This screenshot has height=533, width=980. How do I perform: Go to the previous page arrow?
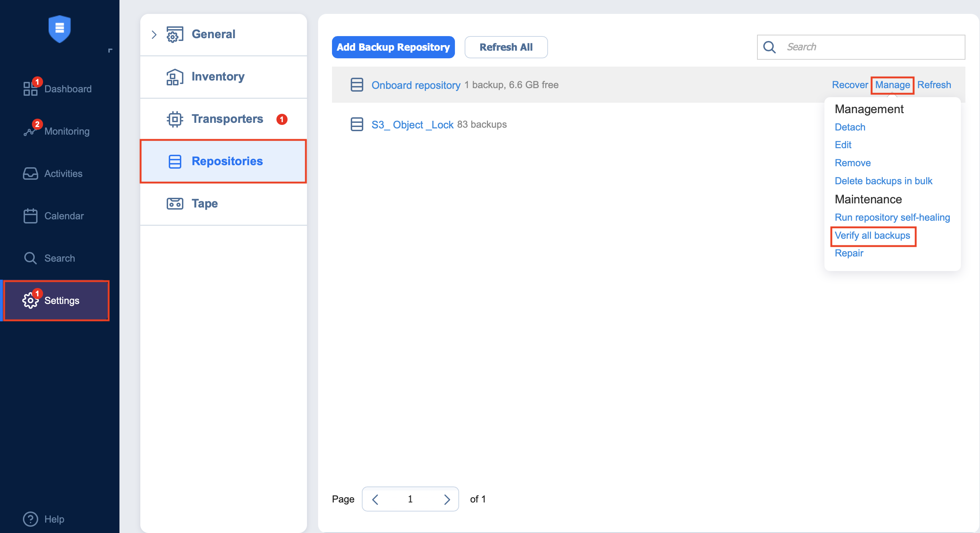[x=375, y=499]
